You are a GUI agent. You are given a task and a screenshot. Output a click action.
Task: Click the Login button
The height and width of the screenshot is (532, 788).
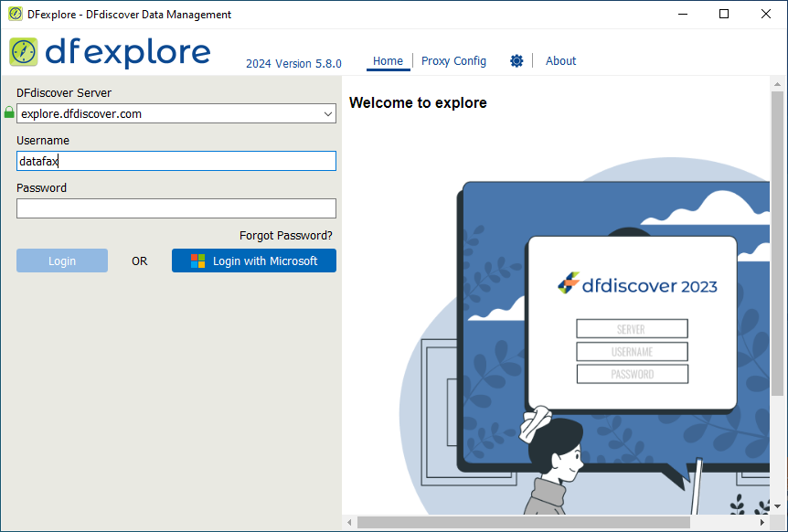tap(62, 261)
